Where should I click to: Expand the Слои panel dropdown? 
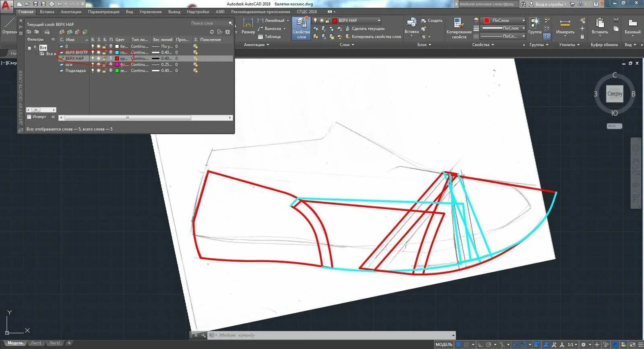coord(347,45)
